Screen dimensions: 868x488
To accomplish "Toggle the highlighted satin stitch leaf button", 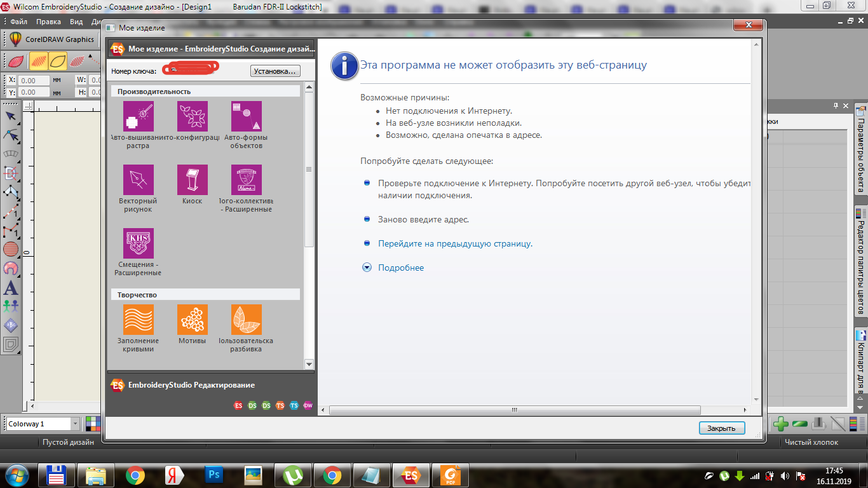I will 39,61.
